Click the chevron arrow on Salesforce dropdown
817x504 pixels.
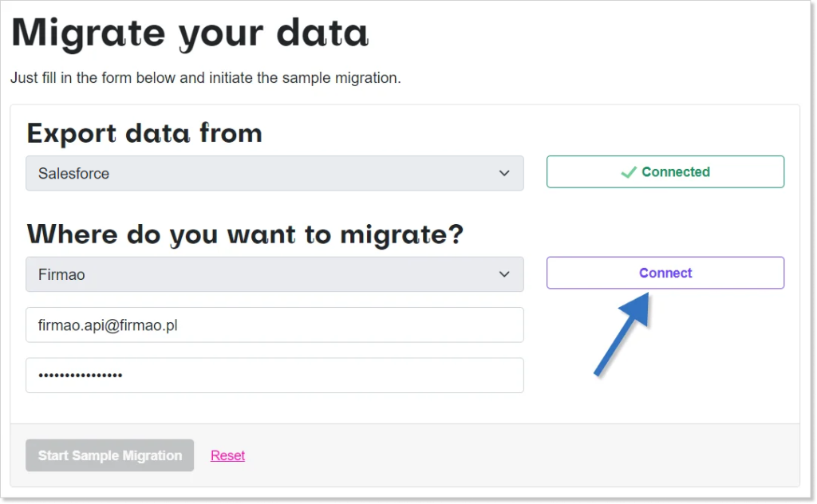[504, 173]
